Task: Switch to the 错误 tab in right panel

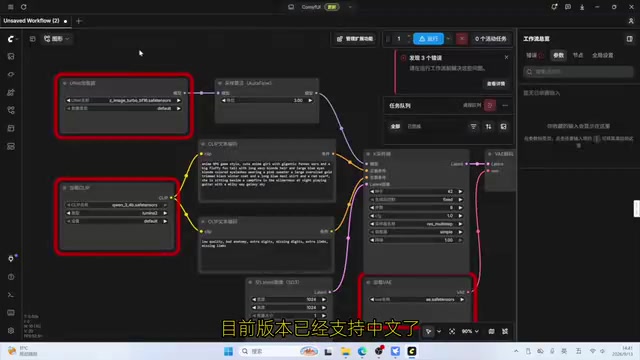Action: (535, 55)
